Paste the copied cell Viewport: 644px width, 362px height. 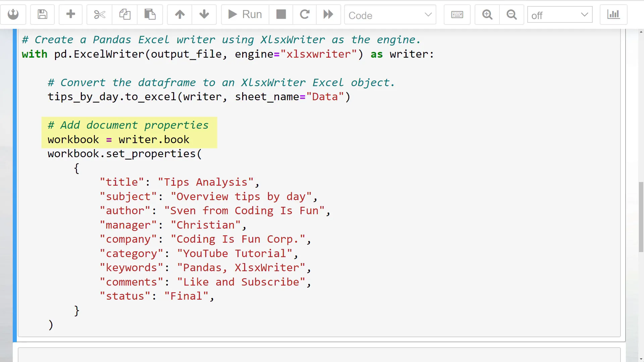pos(150,14)
